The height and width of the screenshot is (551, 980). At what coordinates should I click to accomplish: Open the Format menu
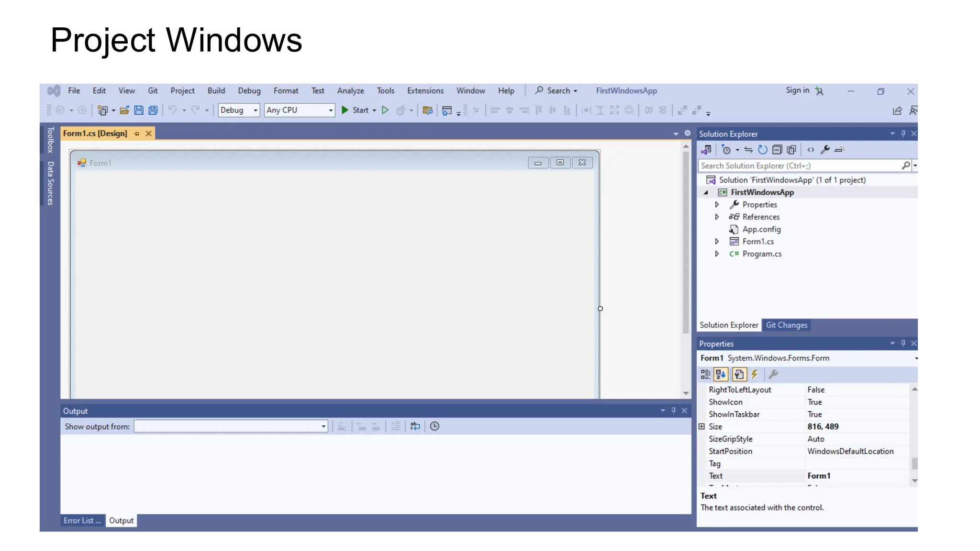click(286, 91)
